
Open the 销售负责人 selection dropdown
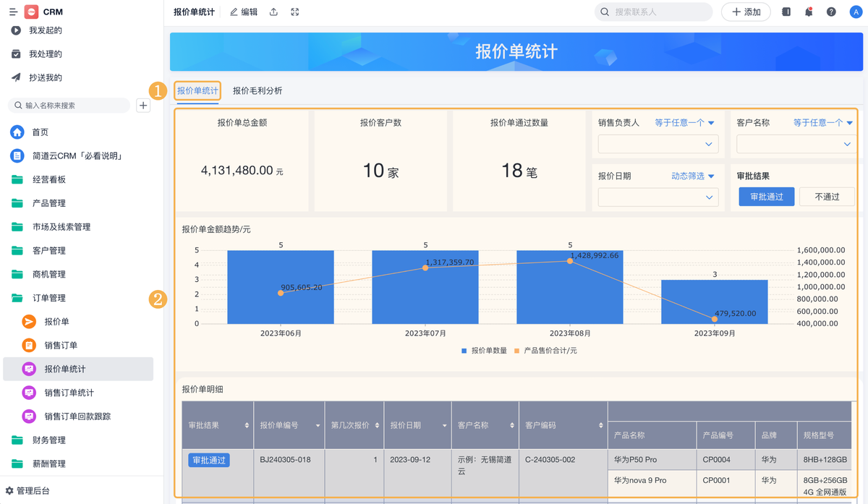point(658,145)
